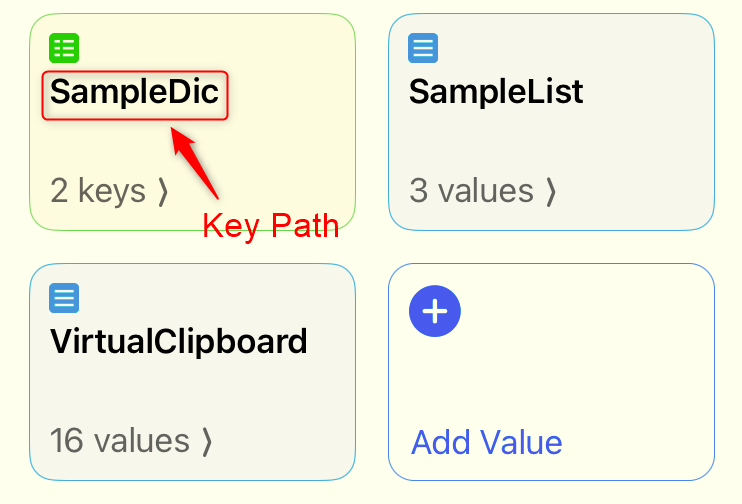
Task: Open the "16 values" count label
Action: 119,441
